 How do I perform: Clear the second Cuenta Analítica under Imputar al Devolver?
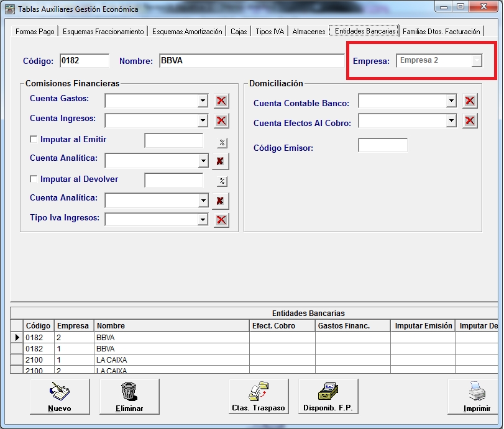[x=221, y=201]
